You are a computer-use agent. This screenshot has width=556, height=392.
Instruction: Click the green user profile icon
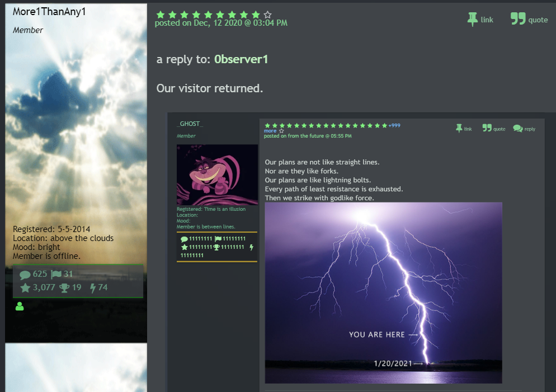(x=20, y=306)
